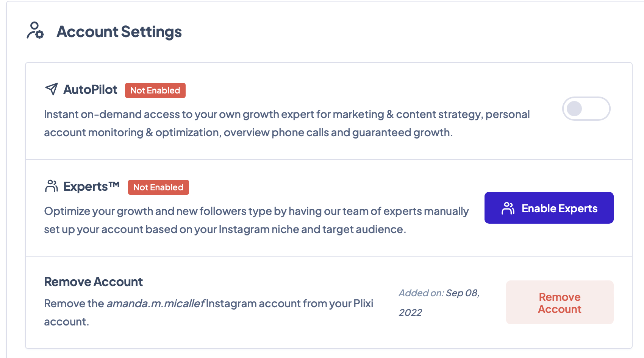Screen dimensions: 644x358
Task: Click the toggle knob in AutoPilot row
Action: point(575,109)
